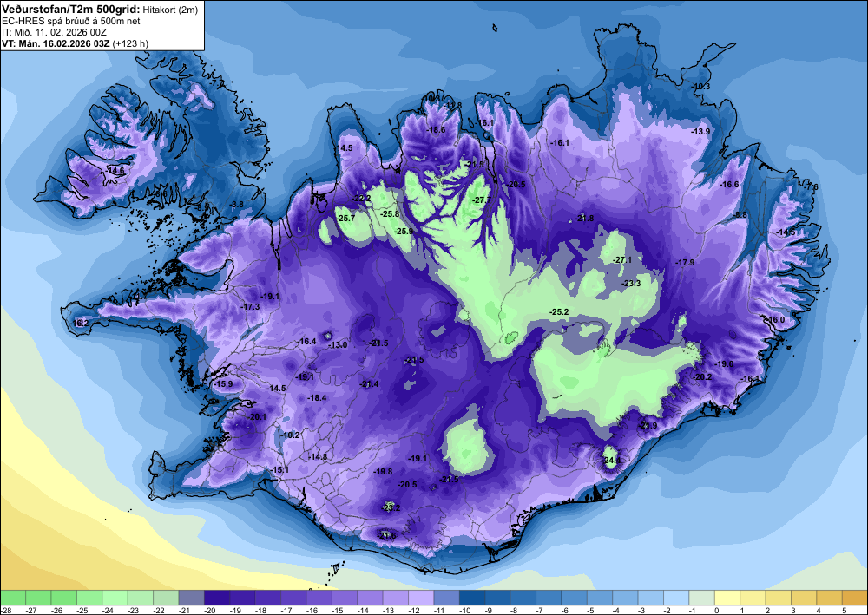
Task: Click the -25.9 temperature label
Action: tap(404, 232)
